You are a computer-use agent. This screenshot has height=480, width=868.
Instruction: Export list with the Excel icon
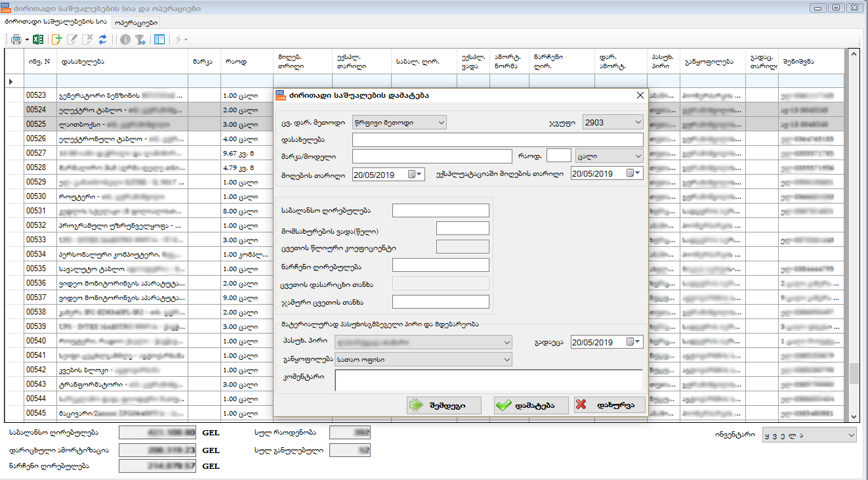click(38, 39)
